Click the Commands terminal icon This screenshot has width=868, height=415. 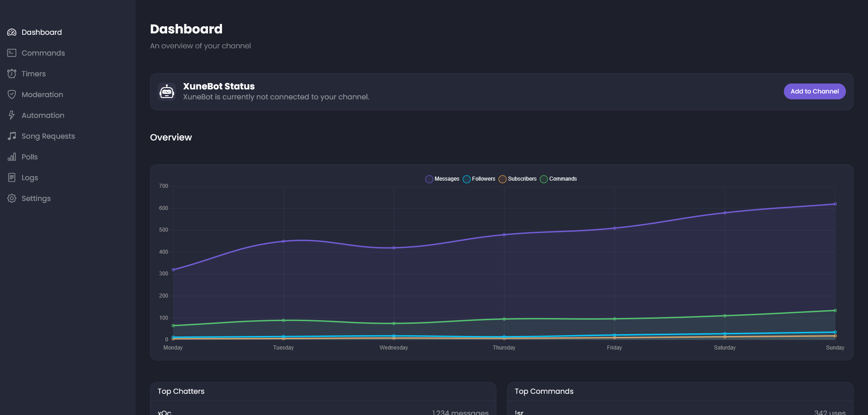(x=12, y=53)
